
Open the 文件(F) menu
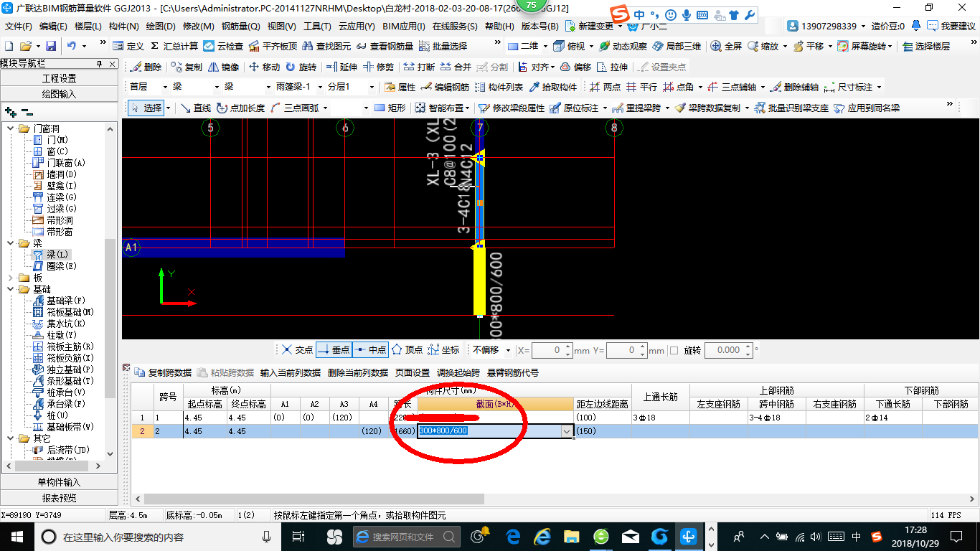coord(19,27)
